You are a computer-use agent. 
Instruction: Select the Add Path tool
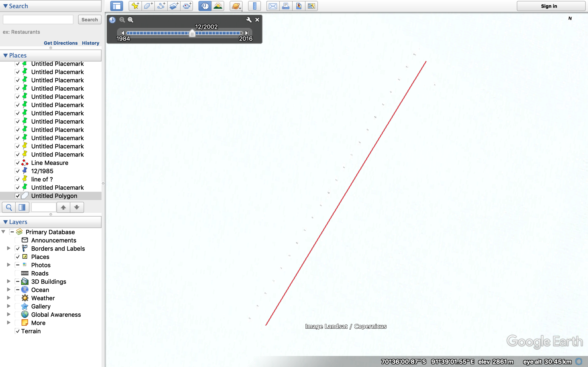click(161, 6)
